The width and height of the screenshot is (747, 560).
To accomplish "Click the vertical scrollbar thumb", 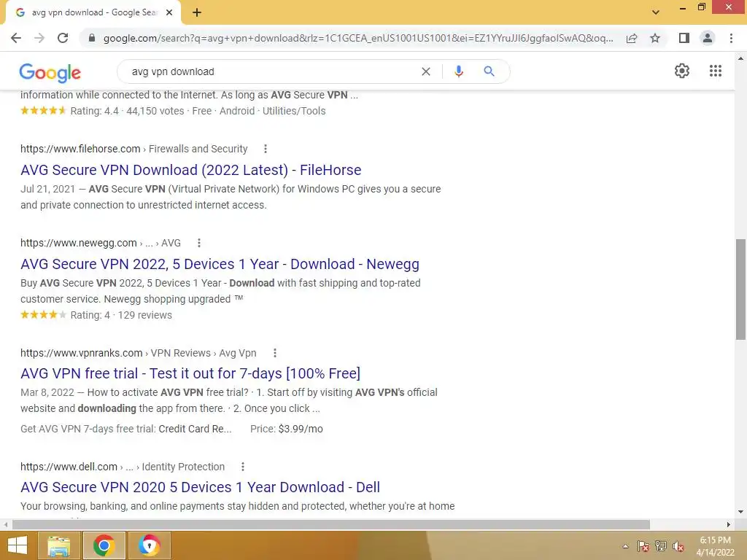I will click(740, 289).
